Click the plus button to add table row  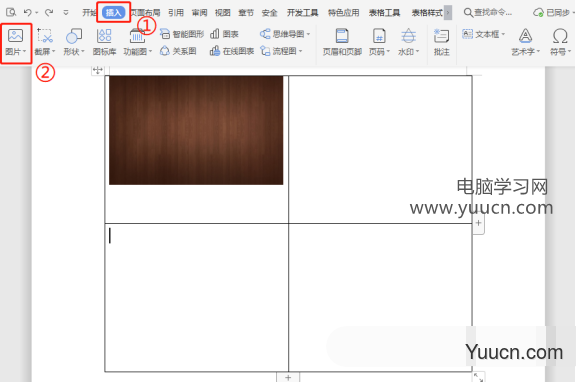(x=288, y=378)
